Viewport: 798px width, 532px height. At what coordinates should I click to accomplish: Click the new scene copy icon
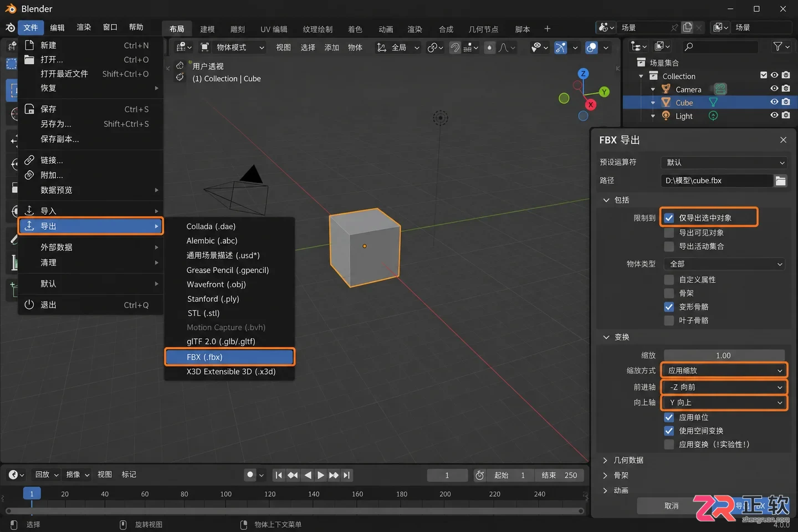(x=688, y=27)
